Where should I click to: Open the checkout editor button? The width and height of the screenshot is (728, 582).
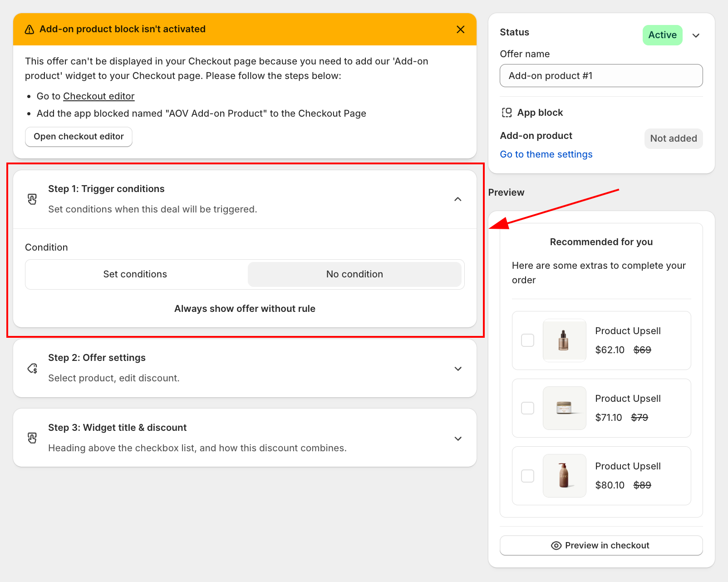point(79,137)
